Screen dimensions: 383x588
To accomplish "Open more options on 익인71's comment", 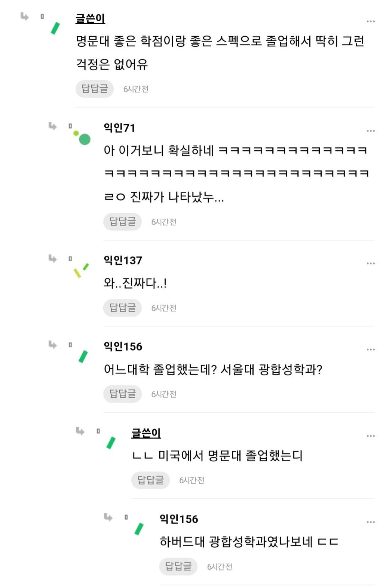I will coord(370,131).
